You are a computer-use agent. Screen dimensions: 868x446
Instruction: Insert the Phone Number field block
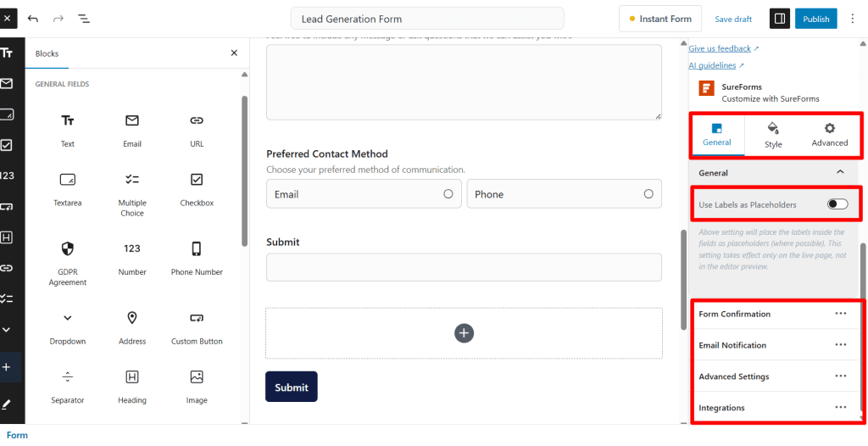point(197,258)
